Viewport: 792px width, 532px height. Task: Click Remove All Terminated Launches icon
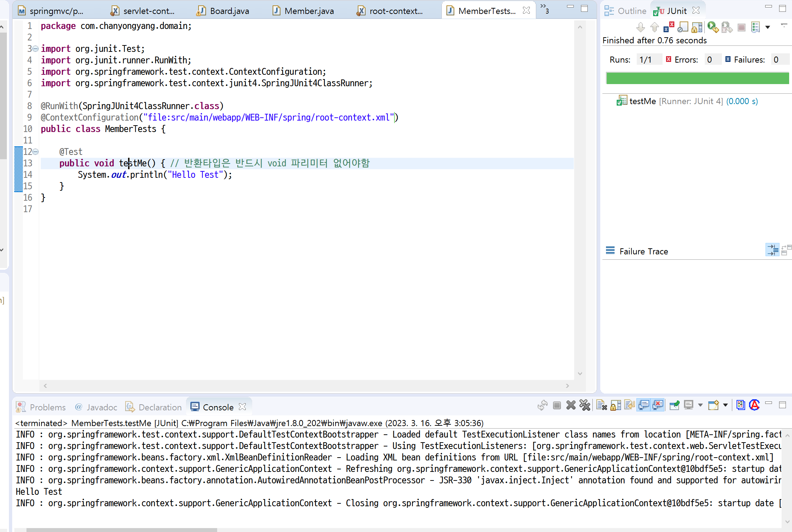coord(585,405)
